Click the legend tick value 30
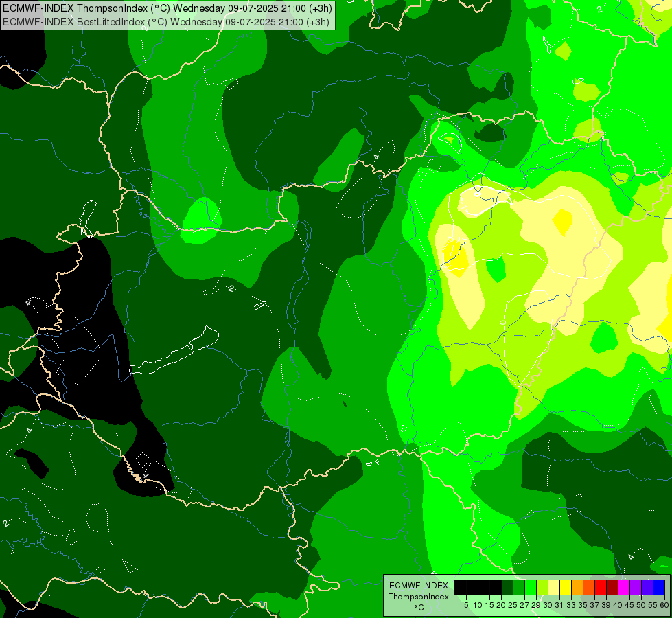The width and height of the screenshot is (672, 618). 548,605
